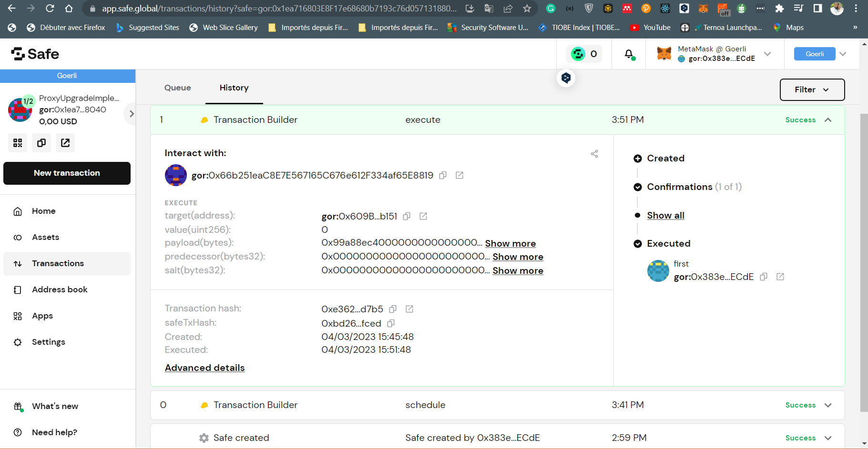The image size is (868, 449).
Task: Open target address 0x609B...b151 in explorer
Action: click(423, 216)
